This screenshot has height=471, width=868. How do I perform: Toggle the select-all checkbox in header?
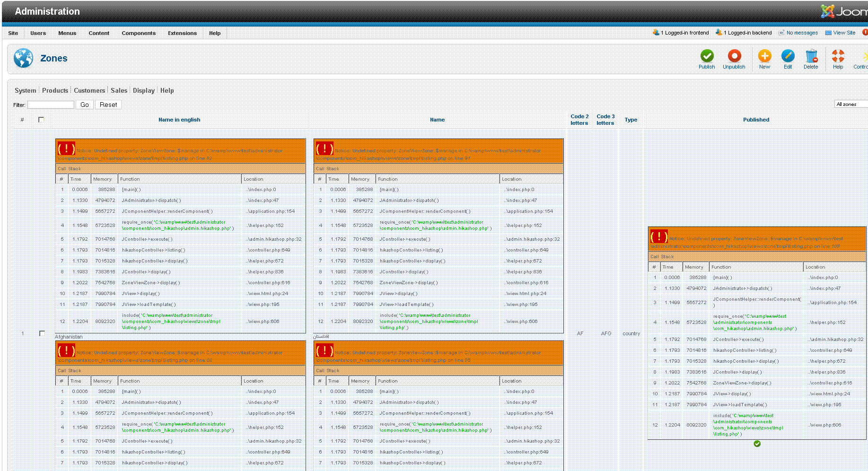click(41, 120)
